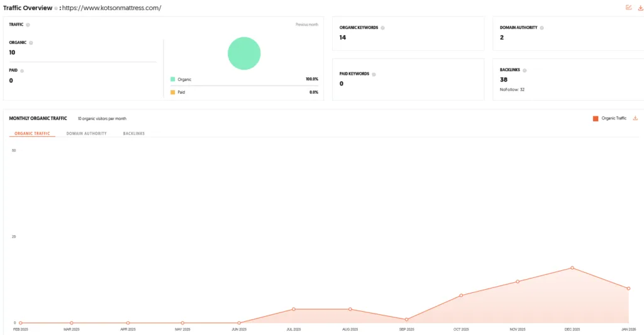Open info icon beside PAID label

tap(22, 70)
